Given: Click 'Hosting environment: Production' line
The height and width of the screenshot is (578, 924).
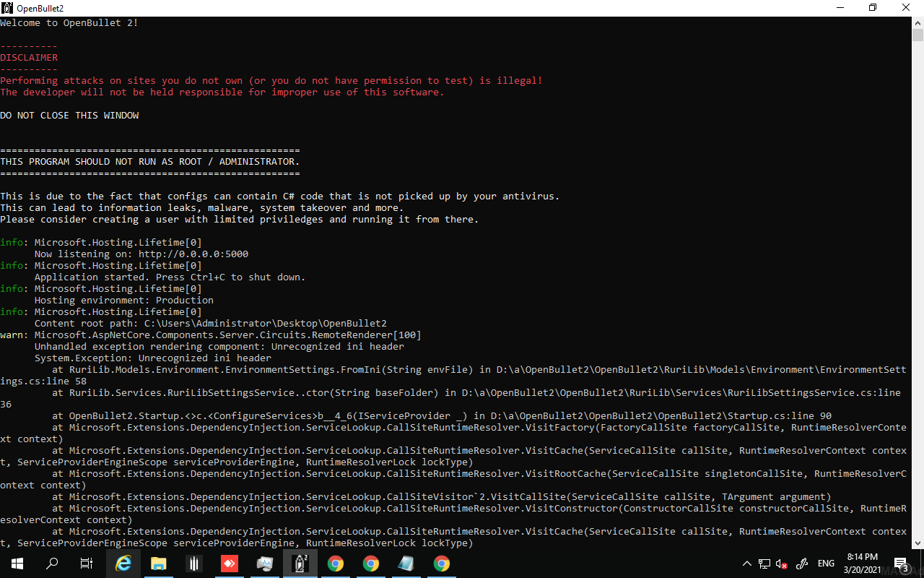Looking at the screenshot, I should click(124, 301).
